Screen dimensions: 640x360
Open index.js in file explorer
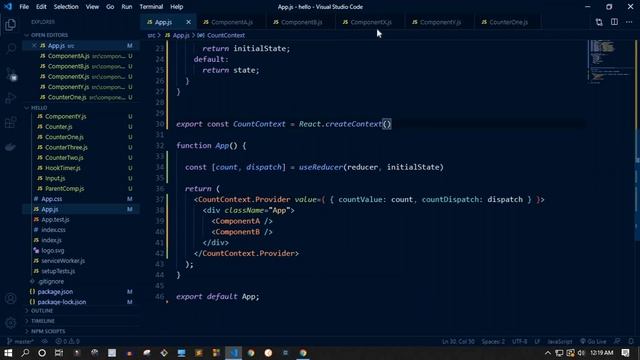81,240
